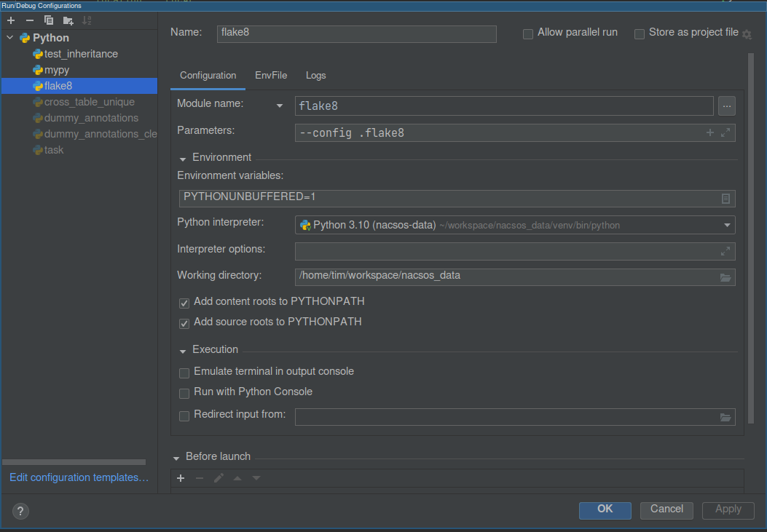
Task: Open the environment variables editor icon
Action: coord(725,199)
